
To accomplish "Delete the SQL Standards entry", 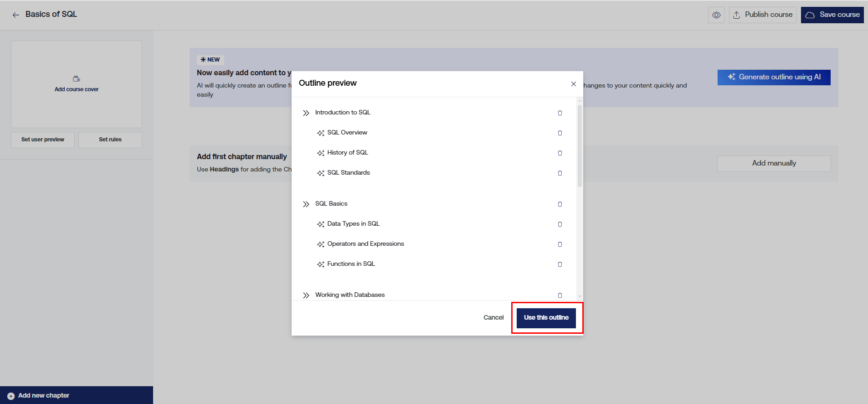I will tap(560, 173).
